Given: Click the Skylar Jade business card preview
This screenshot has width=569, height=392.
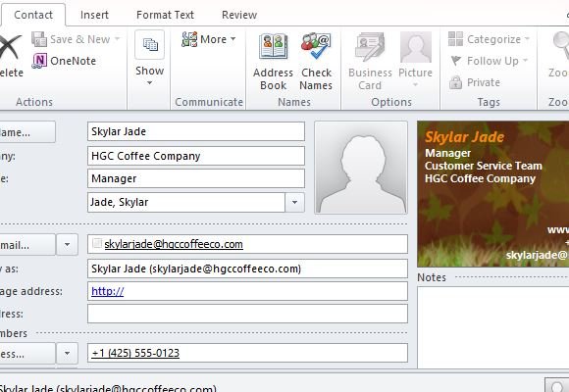Looking at the screenshot, I should click(x=493, y=194).
